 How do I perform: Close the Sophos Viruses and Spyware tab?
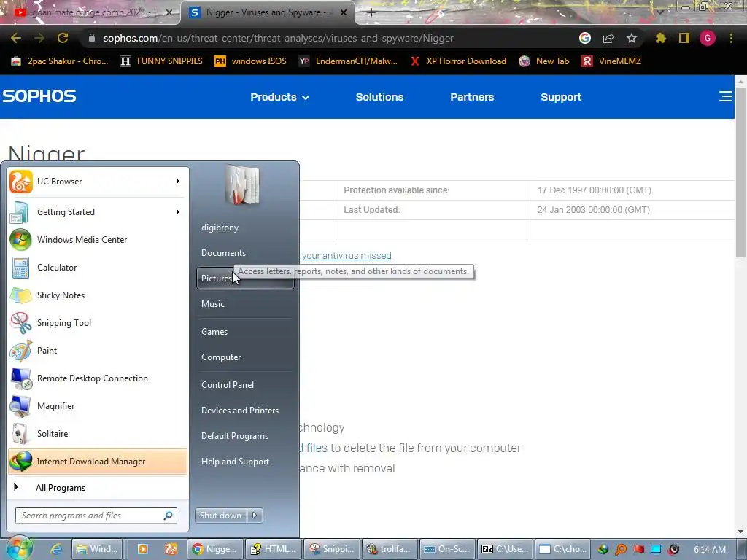pyautogui.click(x=343, y=12)
